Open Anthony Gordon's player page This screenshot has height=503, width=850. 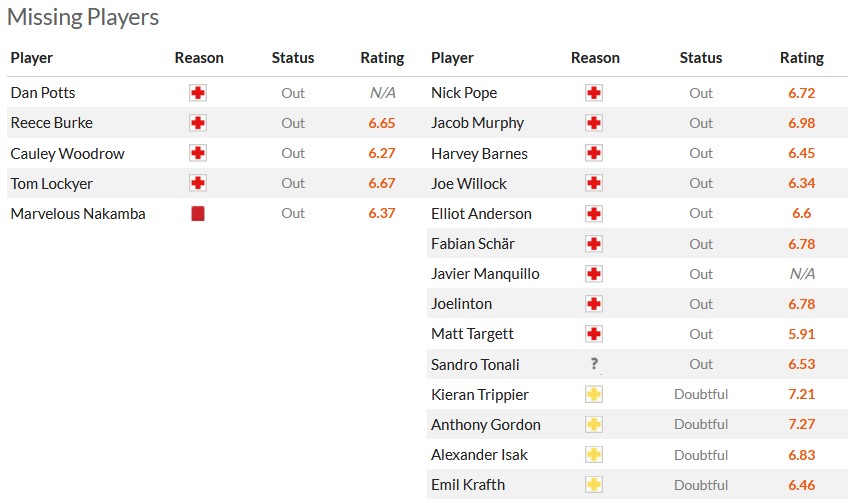(485, 424)
